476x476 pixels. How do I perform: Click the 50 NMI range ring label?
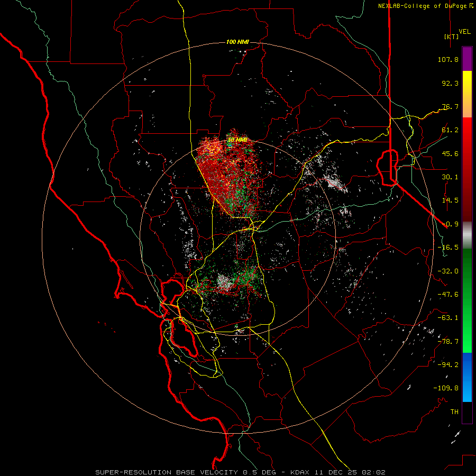click(237, 140)
